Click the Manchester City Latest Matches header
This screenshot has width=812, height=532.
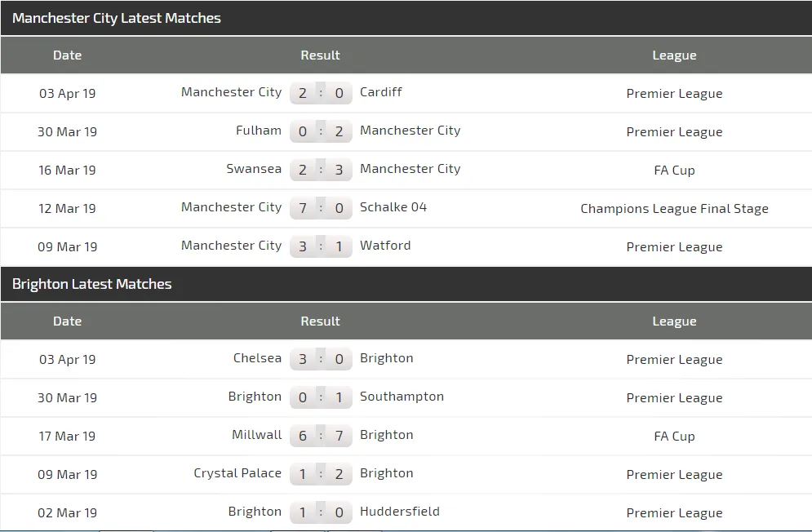click(x=114, y=18)
